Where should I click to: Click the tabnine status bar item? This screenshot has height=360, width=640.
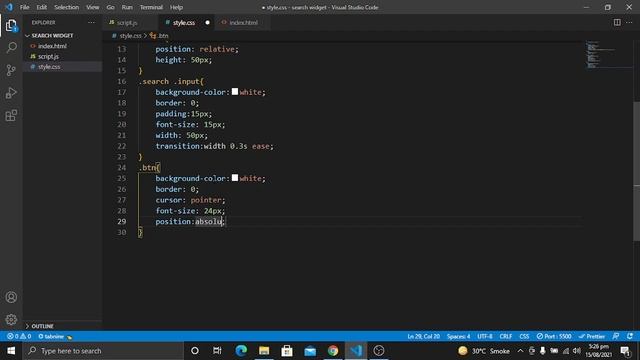tap(54, 336)
